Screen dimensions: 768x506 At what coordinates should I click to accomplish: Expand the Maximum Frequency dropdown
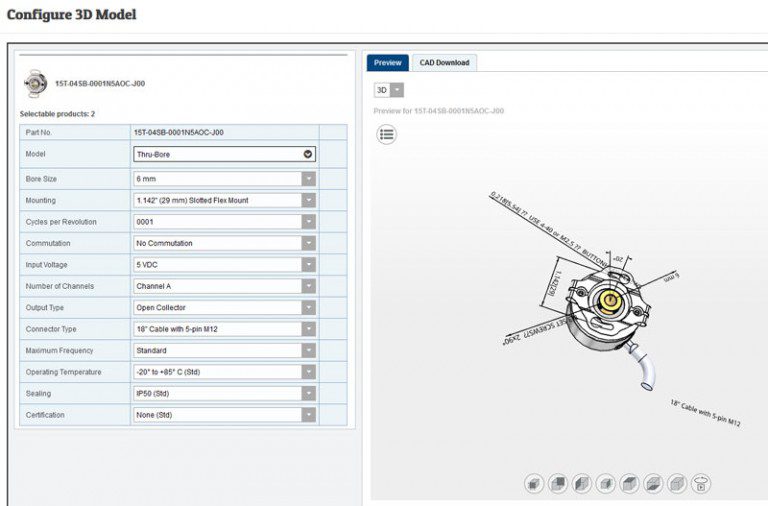coord(224,350)
